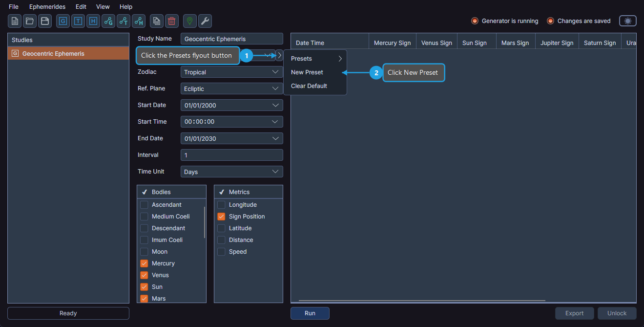644x327 pixels.
Task: Toggle the theme with the sun icon
Action: (627, 21)
